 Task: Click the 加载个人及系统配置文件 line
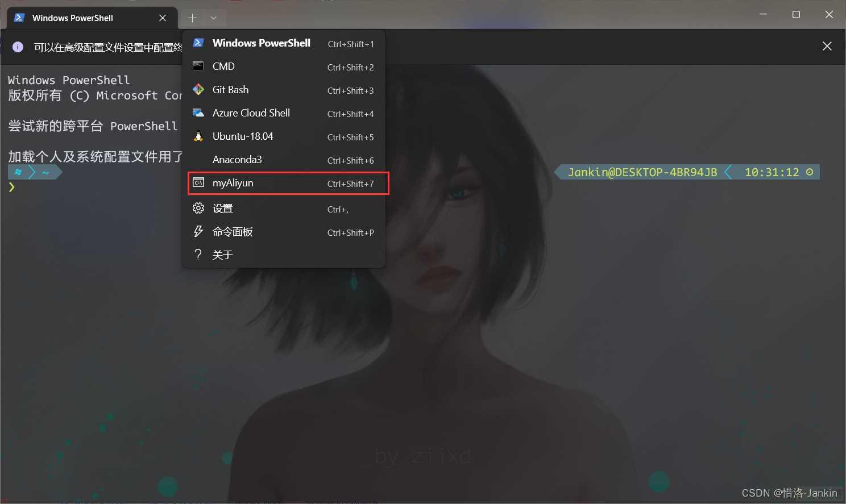click(96, 157)
